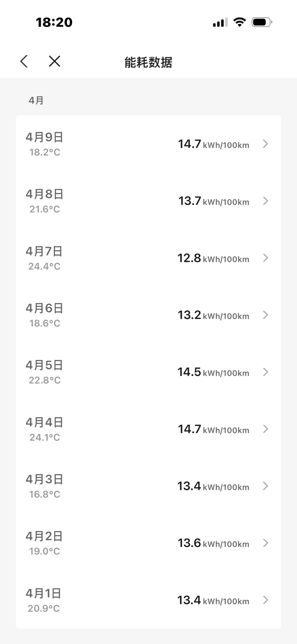This screenshot has height=644, width=297.
Task: Tap the 14.5 kWh/100km consumption value
Action: click(213, 372)
